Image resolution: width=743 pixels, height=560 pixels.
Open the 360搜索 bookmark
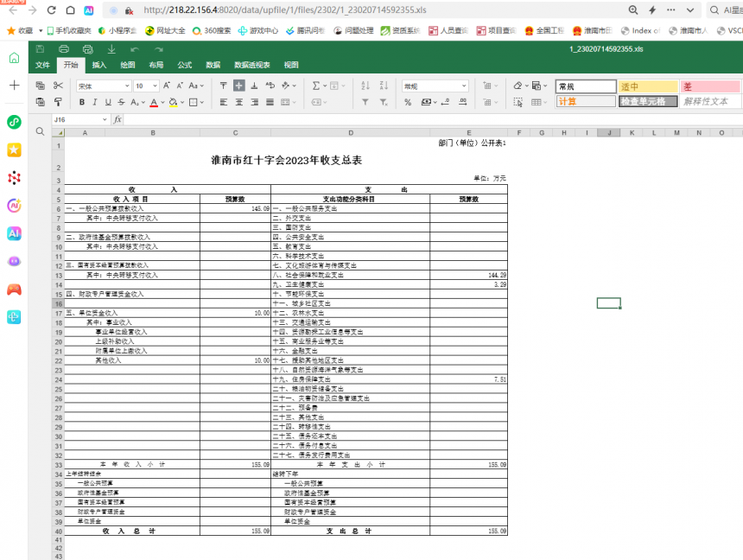click(212, 31)
